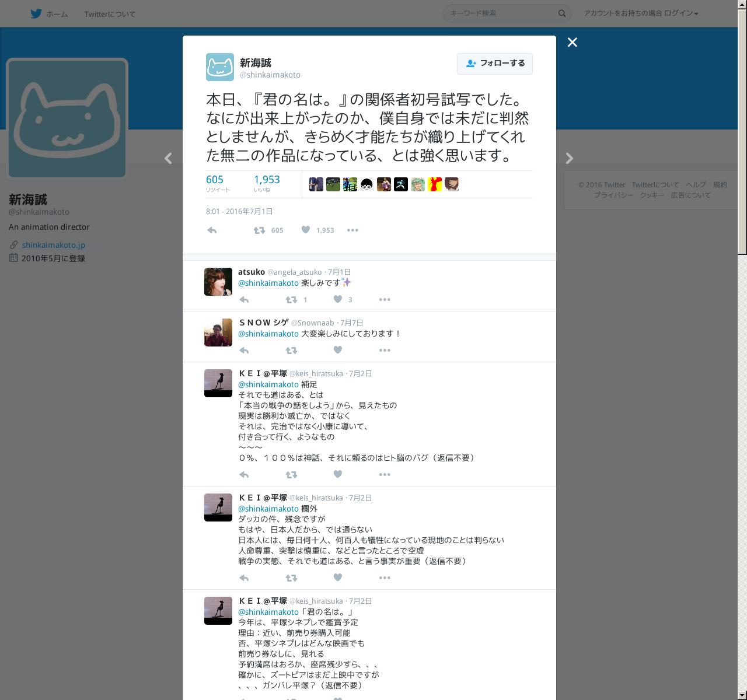Screen dimensions: 747x700
Task: Open the プライバシー footer link
Action: pos(614,195)
